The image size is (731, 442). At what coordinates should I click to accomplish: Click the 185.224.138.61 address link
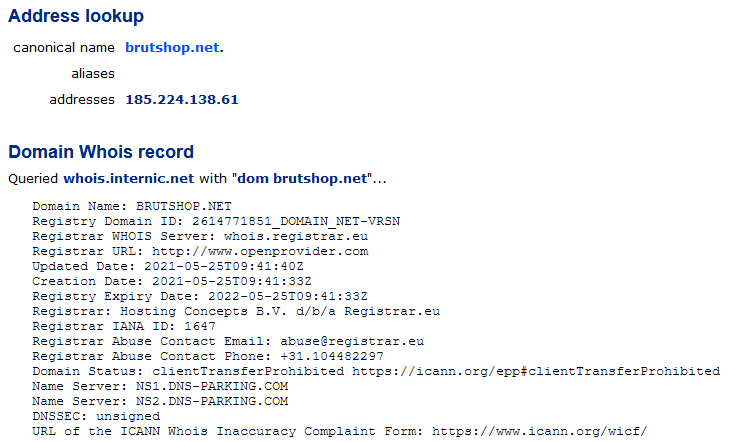click(x=182, y=100)
